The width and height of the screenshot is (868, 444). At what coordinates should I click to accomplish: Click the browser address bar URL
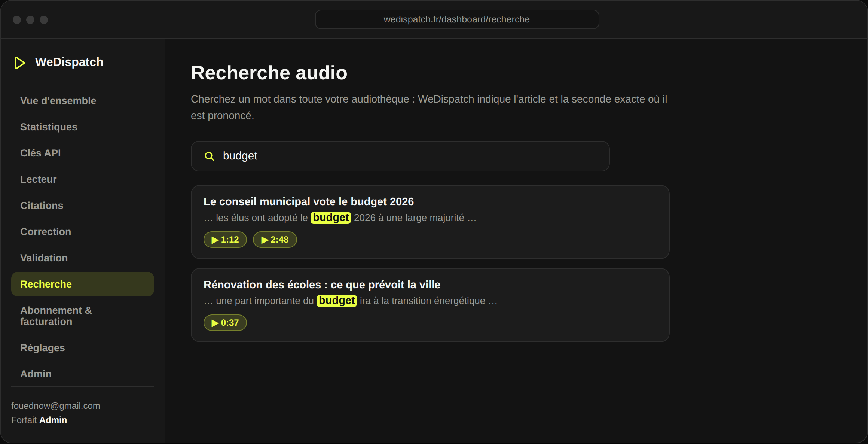tap(457, 19)
